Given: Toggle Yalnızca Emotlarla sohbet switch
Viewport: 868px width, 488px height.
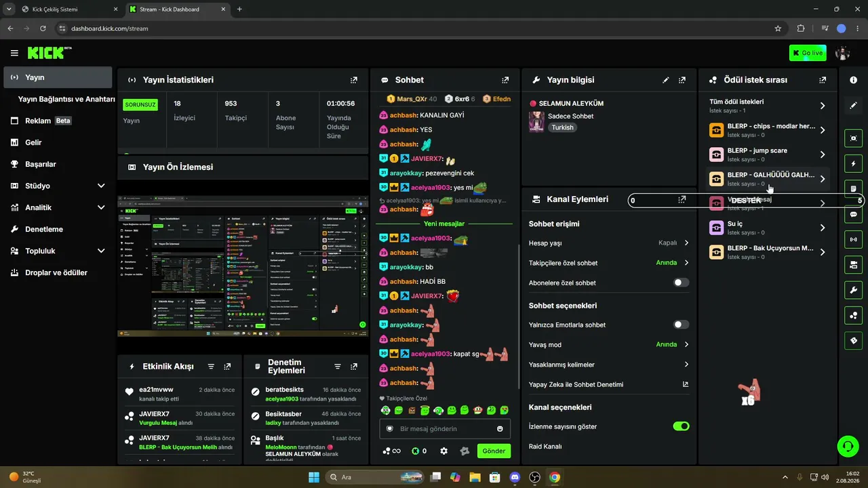Looking at the screenshot, I should pyautogui.click(x=681, y=325).
